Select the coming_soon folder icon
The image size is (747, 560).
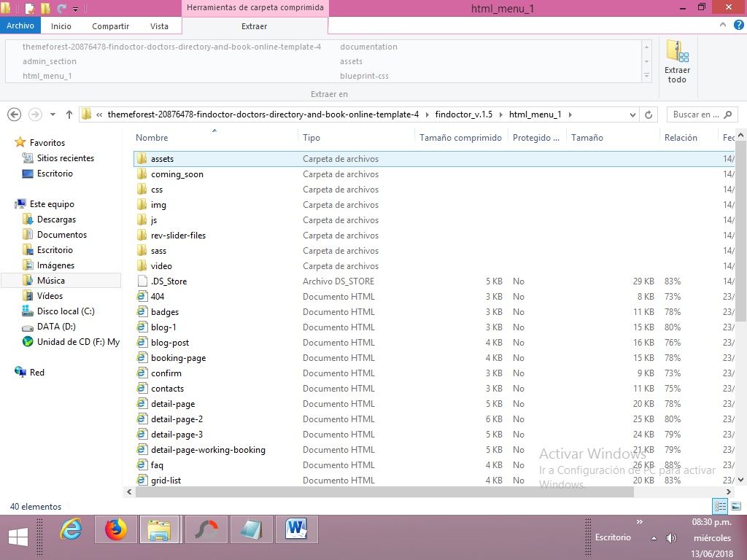142,174
